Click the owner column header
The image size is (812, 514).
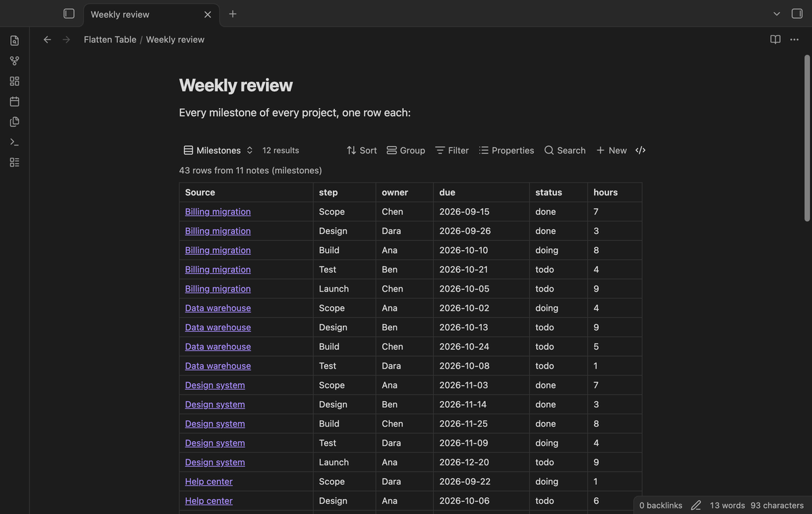(x=405, y=192)
